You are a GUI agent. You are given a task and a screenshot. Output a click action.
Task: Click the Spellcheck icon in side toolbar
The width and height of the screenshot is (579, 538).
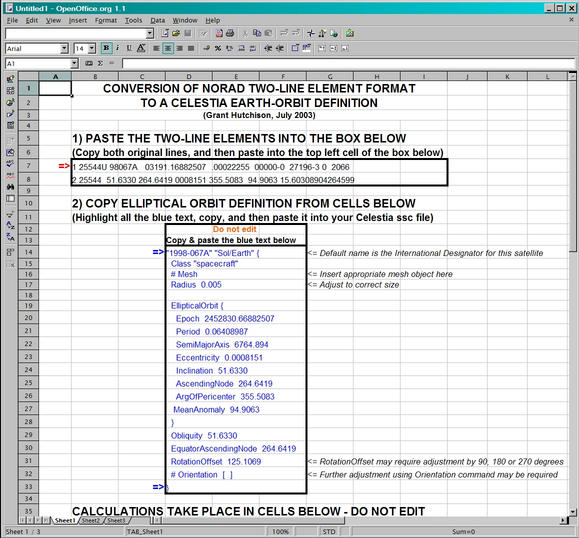click(10, 164)
